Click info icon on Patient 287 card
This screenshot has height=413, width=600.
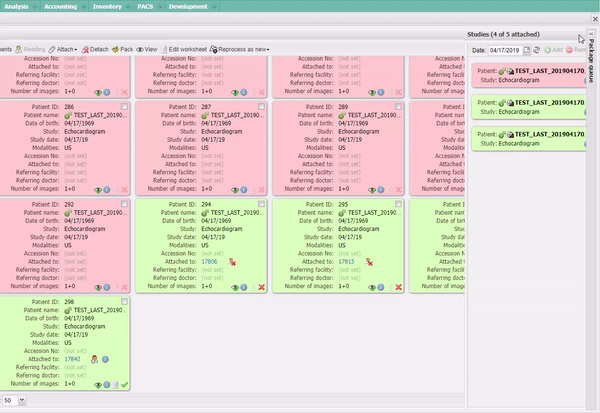pyautogui.click(x=244, y=190)
